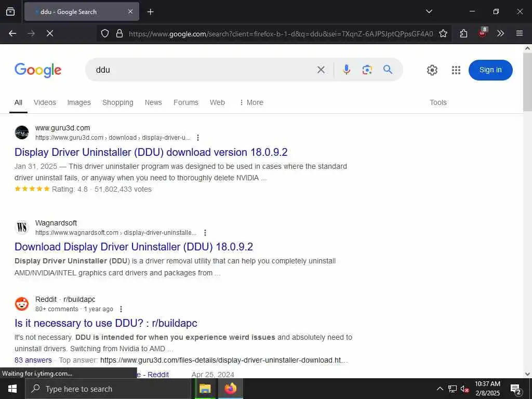Screen dimensions: 532x399
Task: Open uBlock Origin extension icon
Action: tap(483, 33)
